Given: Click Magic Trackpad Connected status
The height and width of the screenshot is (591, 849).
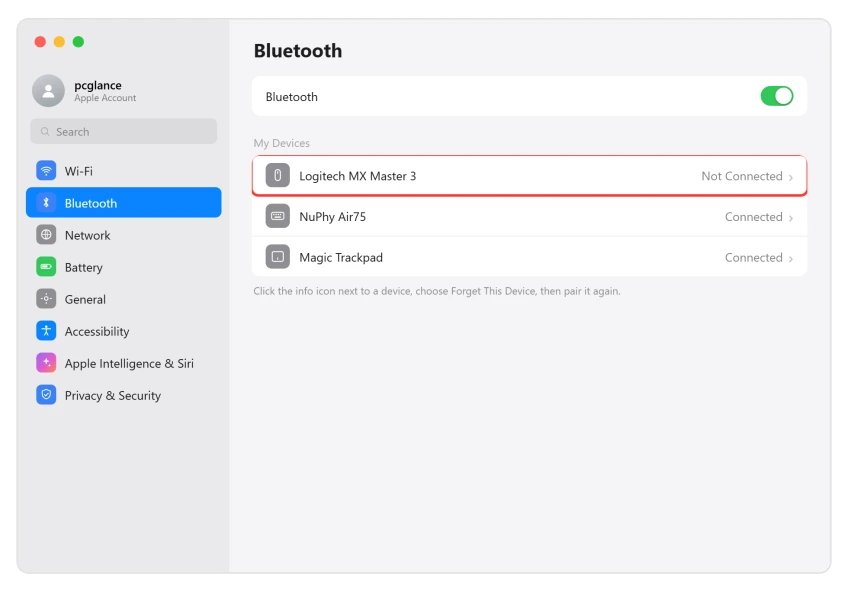Looking at the screenshot, I should (754, 258).
